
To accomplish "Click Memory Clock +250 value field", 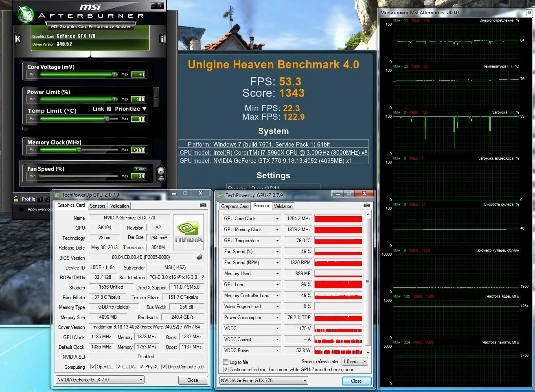I will (x=139, y=150).
